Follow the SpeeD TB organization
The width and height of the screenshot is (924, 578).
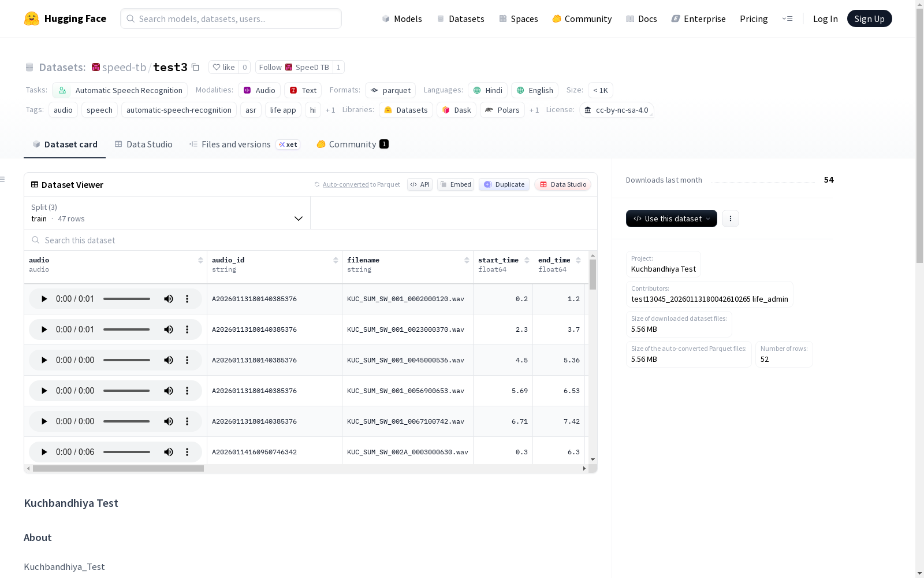pos(294,67)
